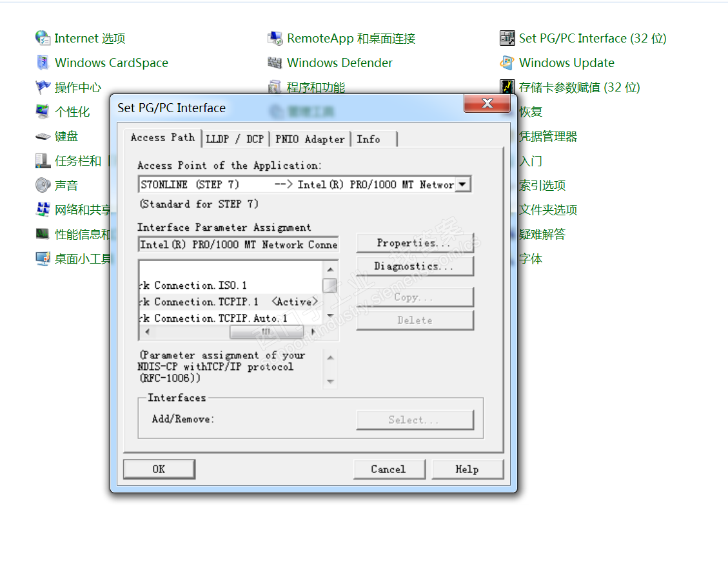The height and width of the screenshot is (584, 728).
Task: Switch to the Info tab
Action: click(x=374, y=139)
